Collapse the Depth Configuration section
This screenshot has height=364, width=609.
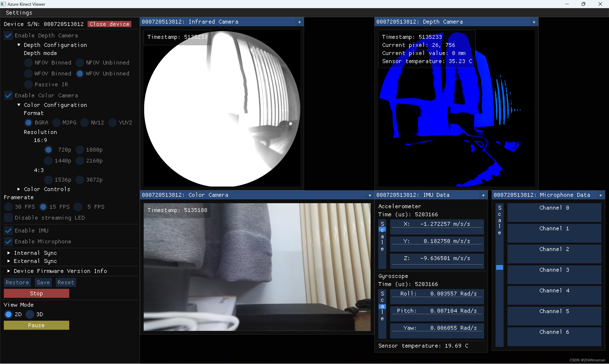pyautogui.click(x=19, y=45)
